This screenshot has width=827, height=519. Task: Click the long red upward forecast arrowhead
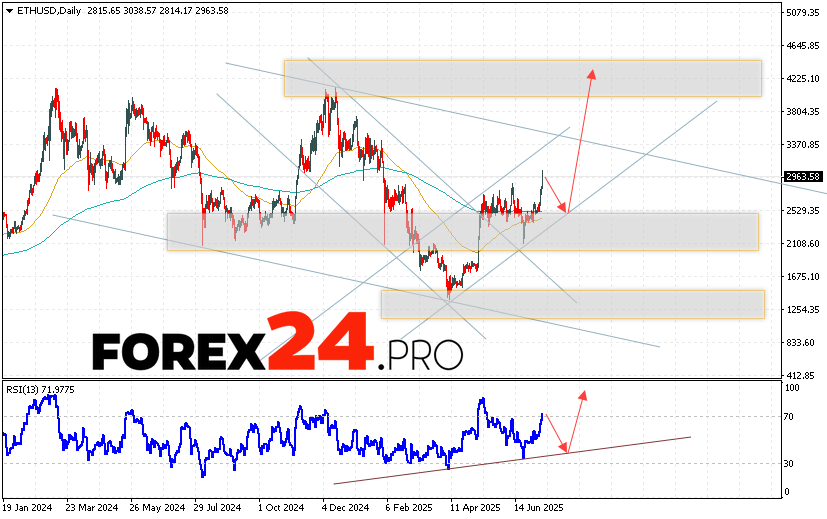pyautogui.click(x=592, y=73)
